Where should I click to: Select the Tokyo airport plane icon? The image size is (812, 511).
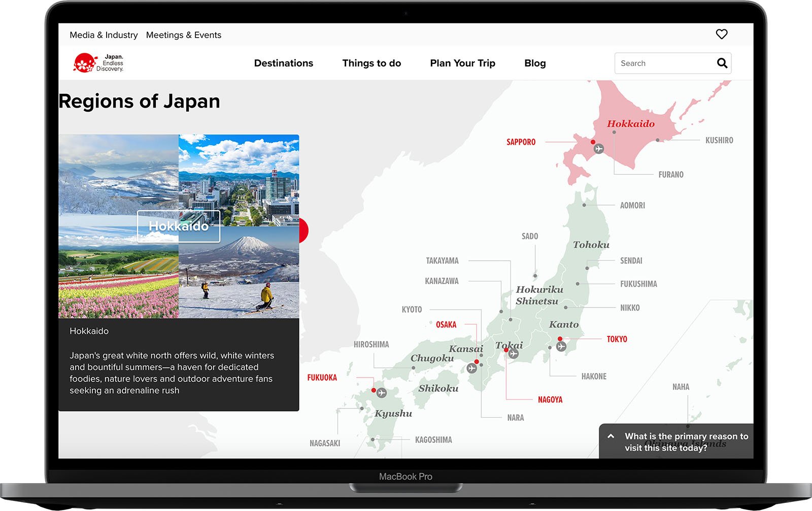(x=561, y=347)
